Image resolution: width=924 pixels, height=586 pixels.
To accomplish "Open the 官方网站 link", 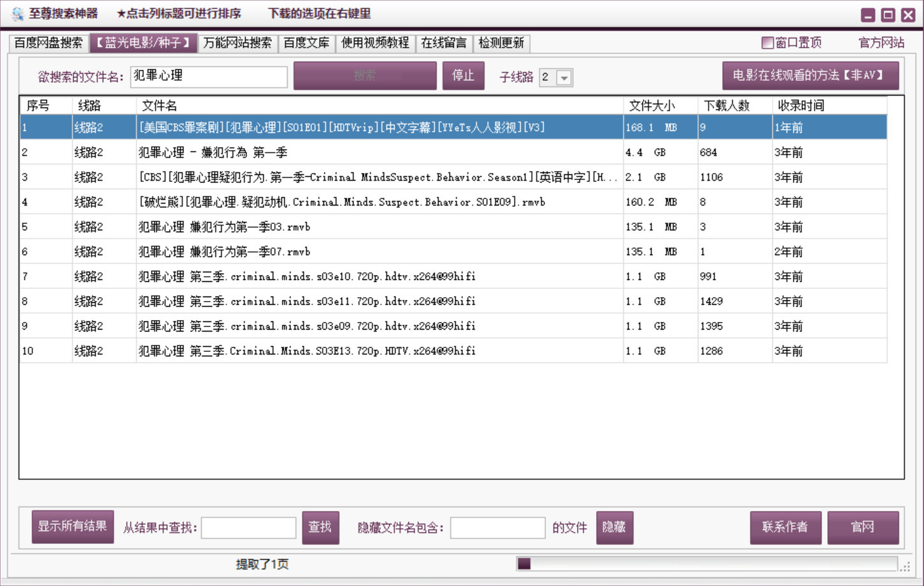I will (881, 43).
